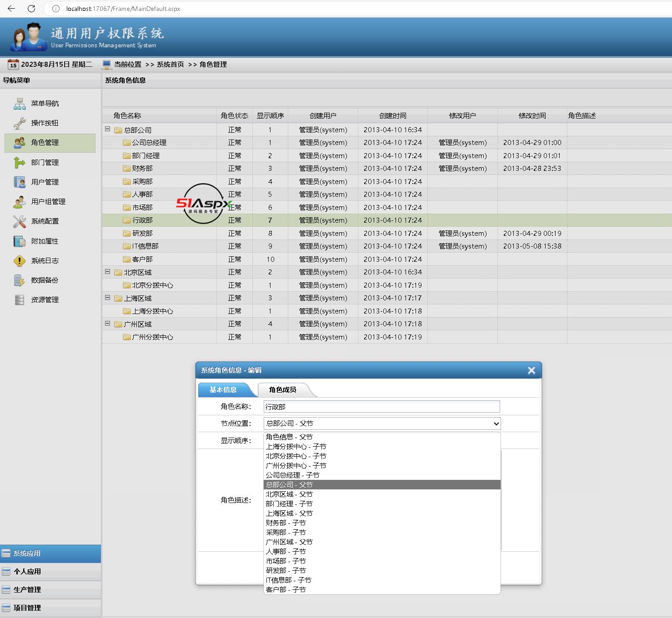Switch to the 基本信息 tab
Screen dimensions: 672x618
coord(223,390)
